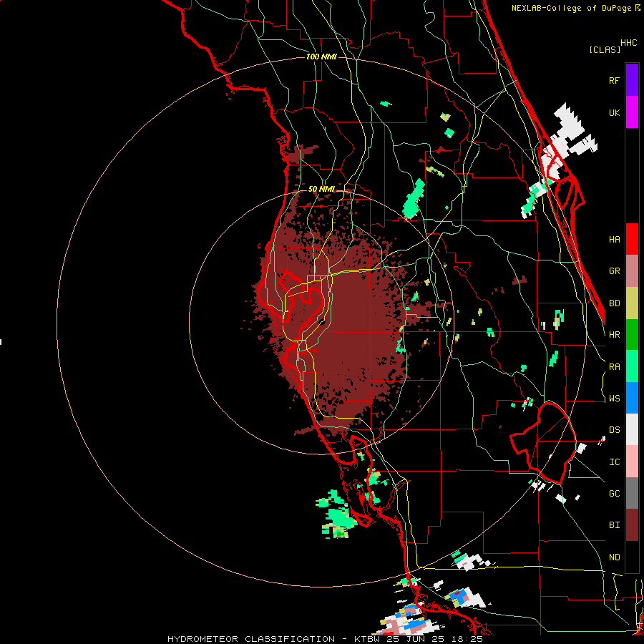Select the BD legend label
The height and width of the screenshot is (644, 644).
[x=614, y=303]
